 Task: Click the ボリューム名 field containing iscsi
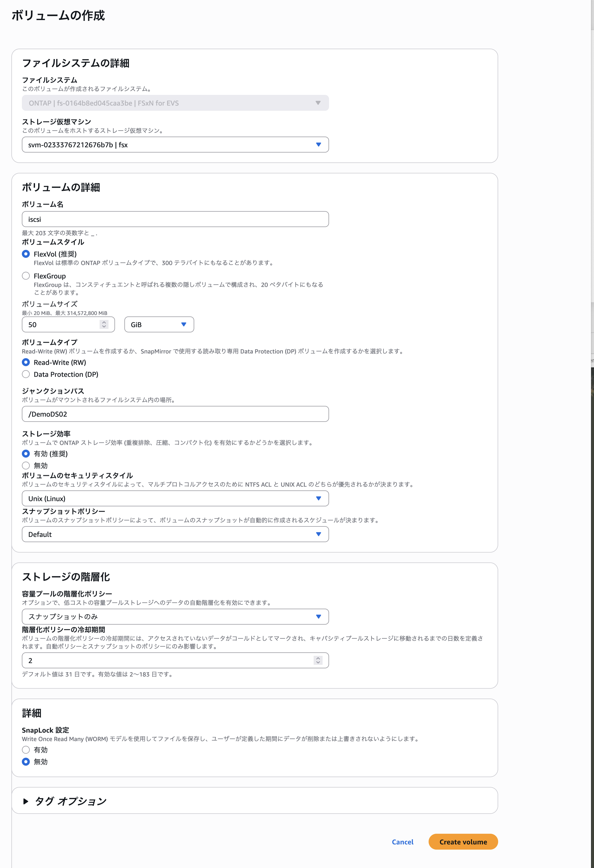pyautogui.click(x=175, y=219)
